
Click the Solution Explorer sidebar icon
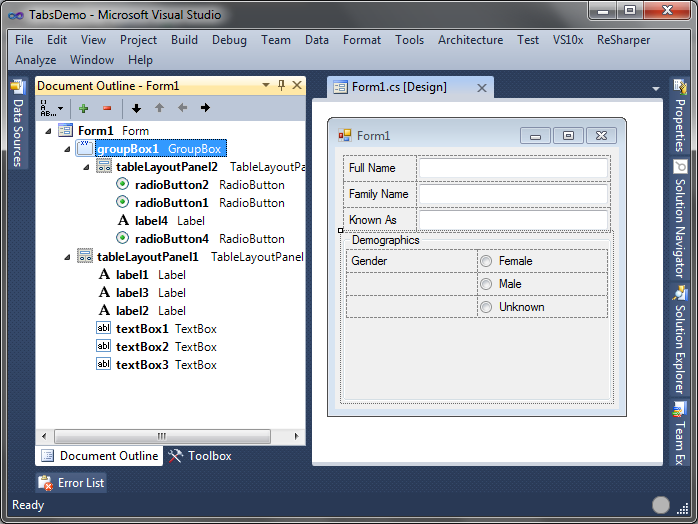[x=680, y=293]
